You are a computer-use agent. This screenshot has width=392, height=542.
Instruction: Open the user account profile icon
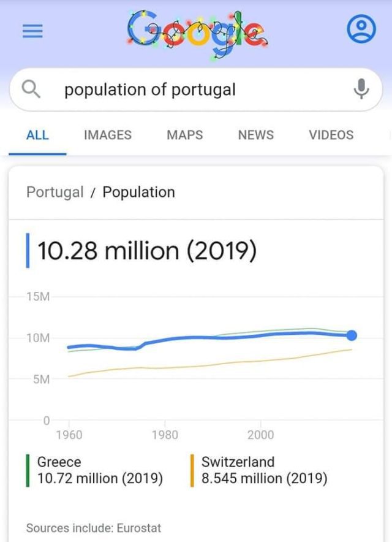(x=361, y=29)
